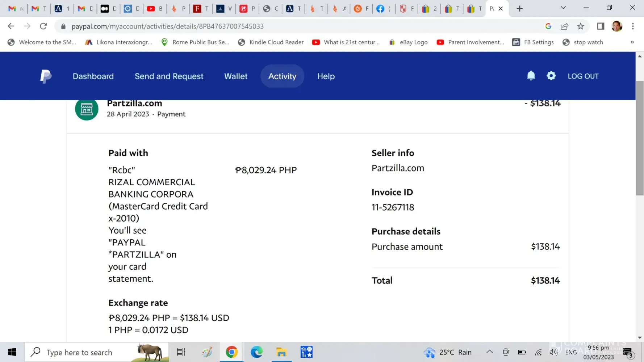Click the PayPal logo icon
The width and height of the screenshot is (644, 362).
point(46,76)
